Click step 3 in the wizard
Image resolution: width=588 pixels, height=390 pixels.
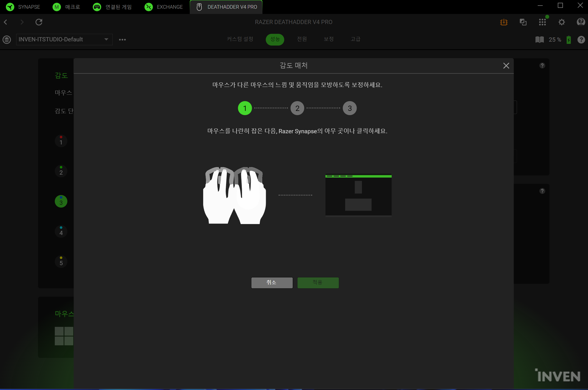350,108
